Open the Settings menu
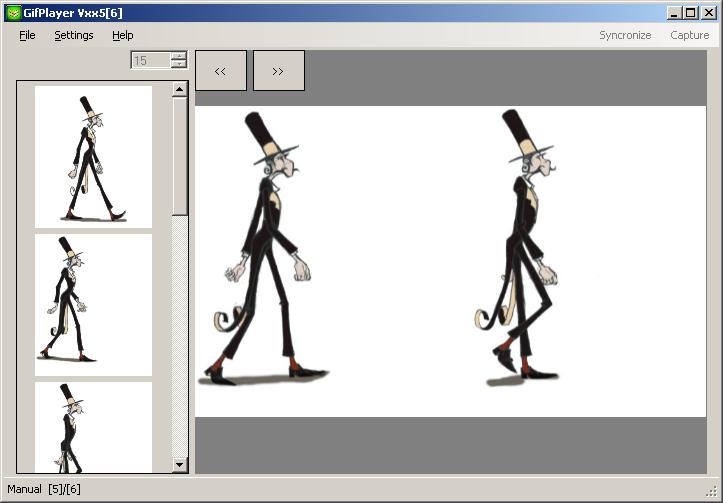This screenshot has width=723, height=503. coord(74,35)
